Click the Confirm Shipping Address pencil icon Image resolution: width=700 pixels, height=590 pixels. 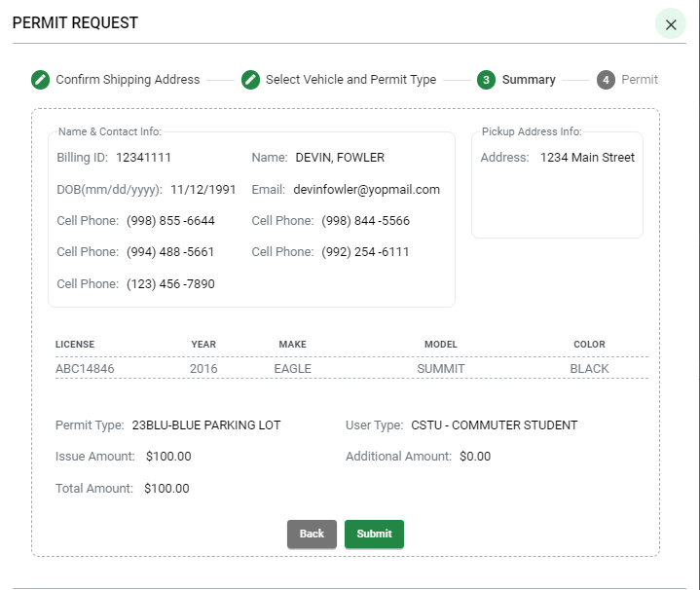coord(41,80)
